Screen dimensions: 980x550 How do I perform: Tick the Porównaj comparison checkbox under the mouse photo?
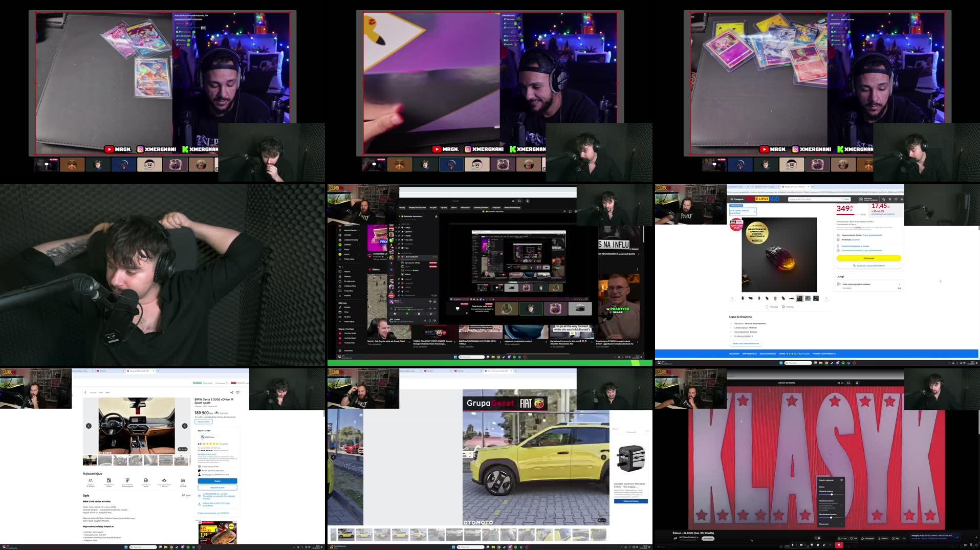pyautogui.click(x=767, y=306)
